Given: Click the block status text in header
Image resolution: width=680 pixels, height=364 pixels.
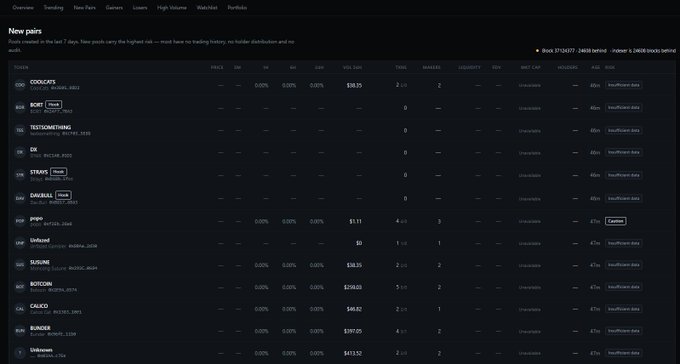Looking at the screenshot, I should (608, 51).
